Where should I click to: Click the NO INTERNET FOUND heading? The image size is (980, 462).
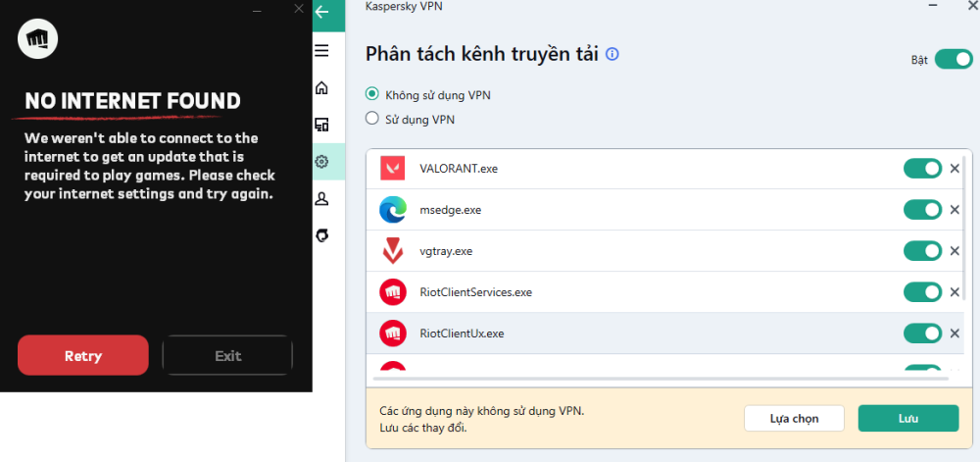(x=132, y=101)
